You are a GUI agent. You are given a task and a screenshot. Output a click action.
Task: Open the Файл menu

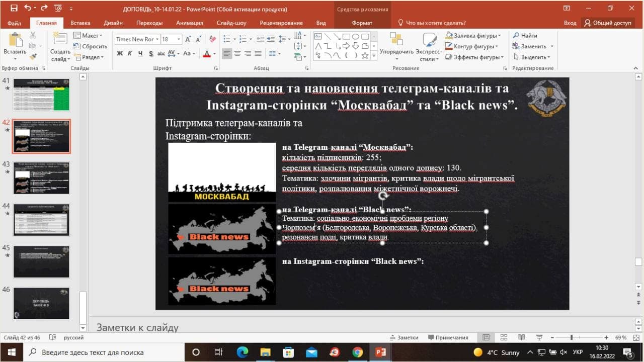click(x=15, y=23)
